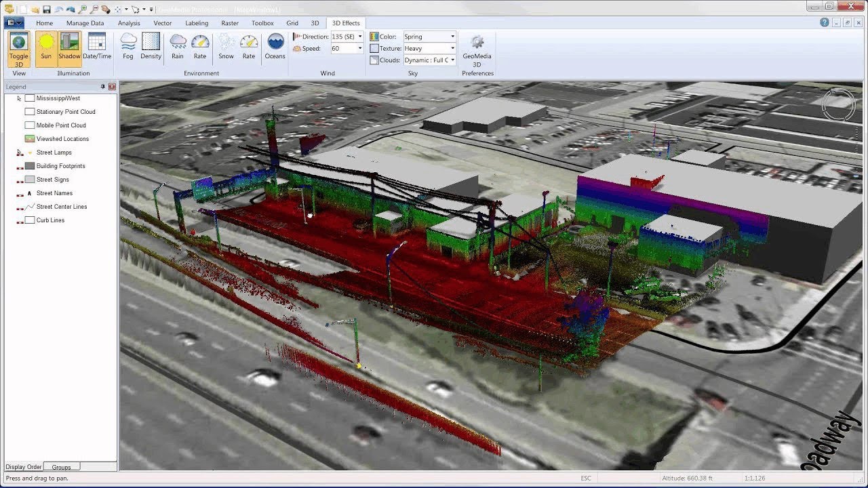868x488 pixels.
Task: Open the sky Texture dropdown
Action: [452, 49]
